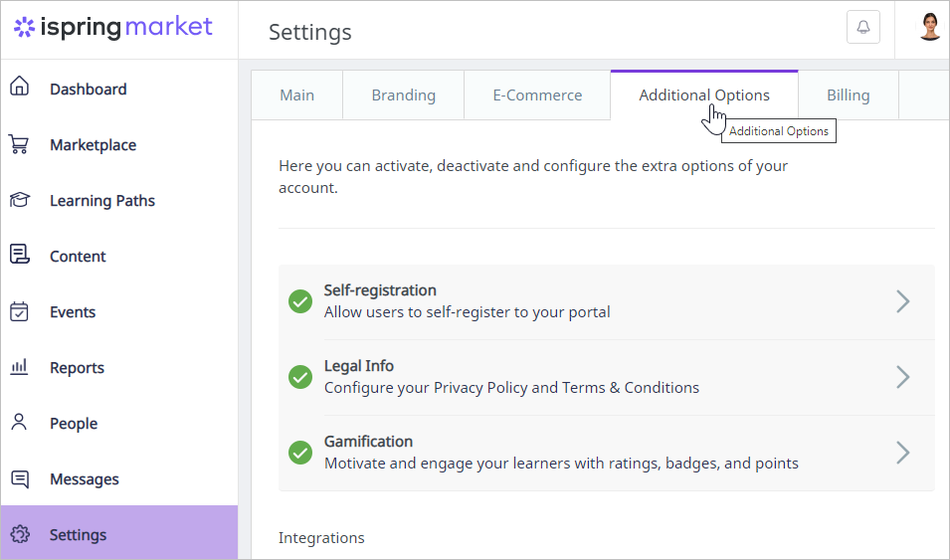
Task: Open the user profile avatar
Action: click(x=929, y=27)
